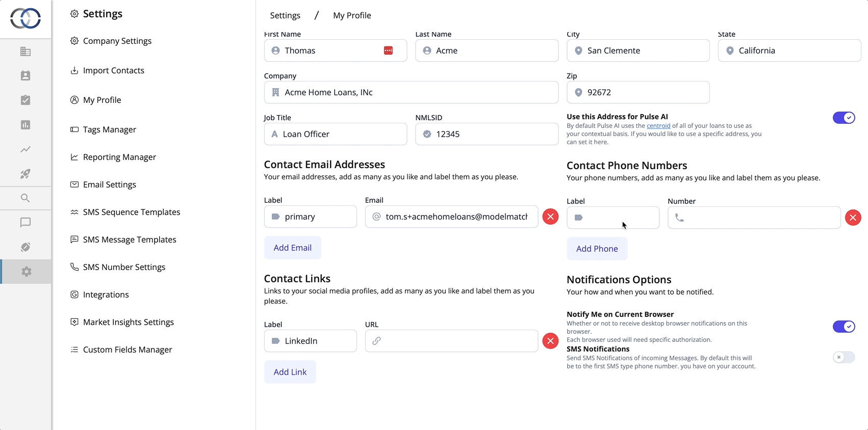This screenshot has height=430, width=868.
Task: Open Company Settings menu item
Action: pyautogui.click(x=117, y=41)
